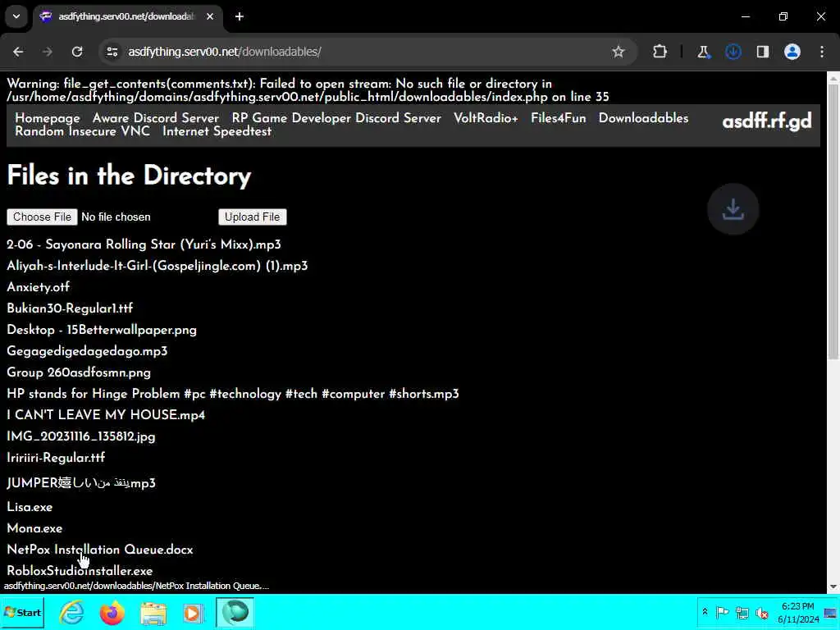The width and height of the screenshot is (840, 630).
Task: Click the asdff.rf.gd site logo
Action: tap(767, 121)
